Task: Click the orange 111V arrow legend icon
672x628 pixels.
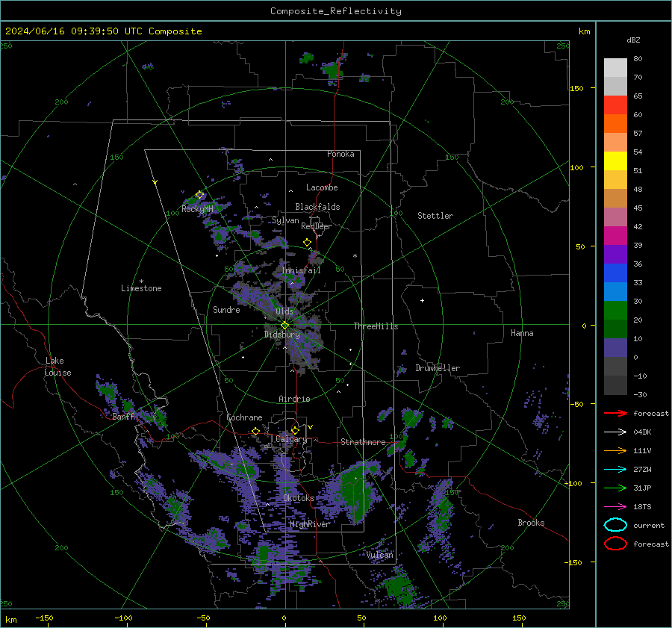Action: [x=615, y=450]
